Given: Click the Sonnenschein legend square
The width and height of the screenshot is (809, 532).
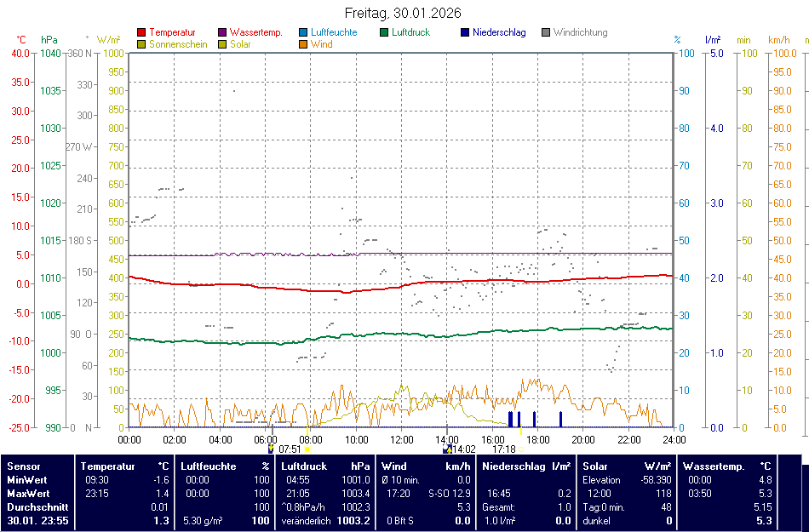Looking at the screenshot, I should (x=141, y=44).
